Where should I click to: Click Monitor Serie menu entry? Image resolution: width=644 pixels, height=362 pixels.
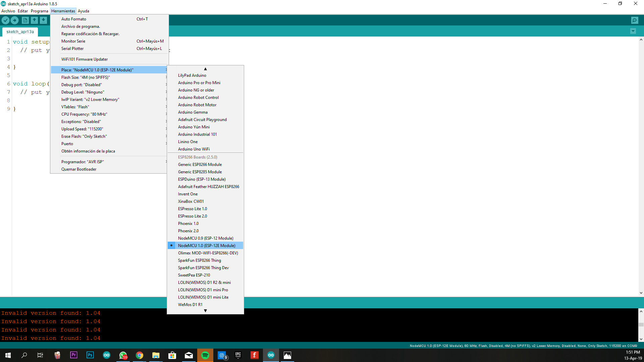click(x=73, y=41)
